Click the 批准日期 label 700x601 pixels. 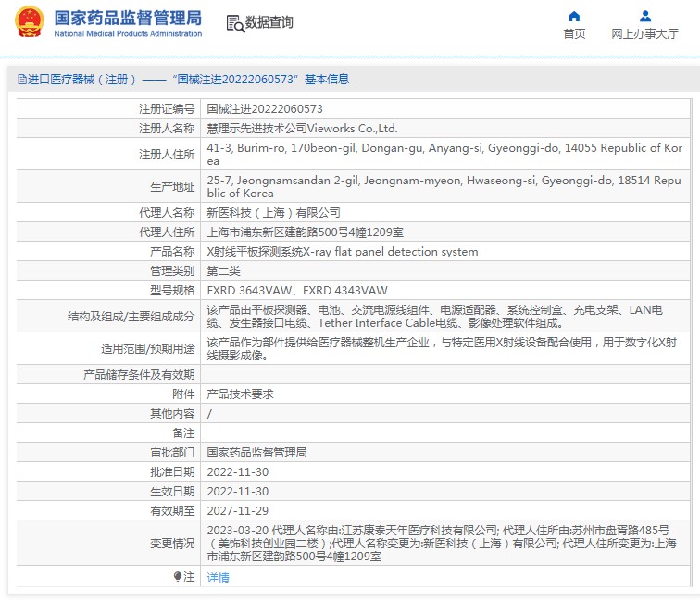[172, 472]
